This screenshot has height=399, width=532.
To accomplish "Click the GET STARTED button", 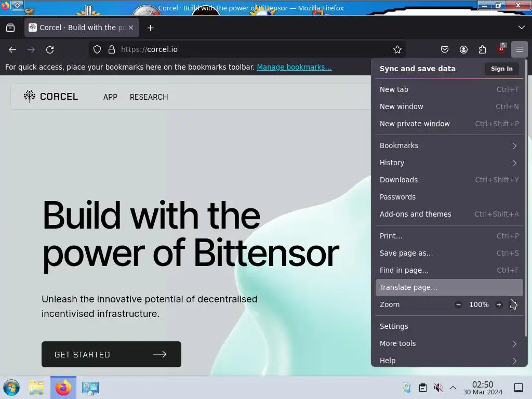I will (111, 354).
